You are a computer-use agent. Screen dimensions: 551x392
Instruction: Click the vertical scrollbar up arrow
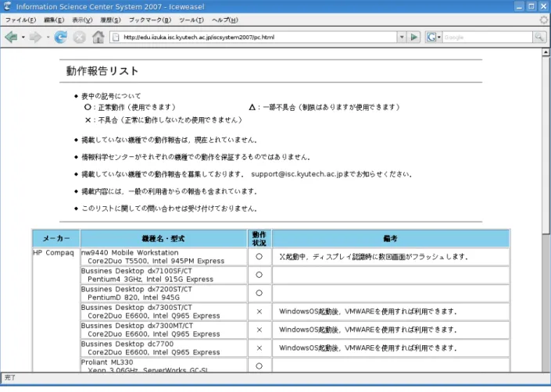pyautogui.click(x=546, y=52)
